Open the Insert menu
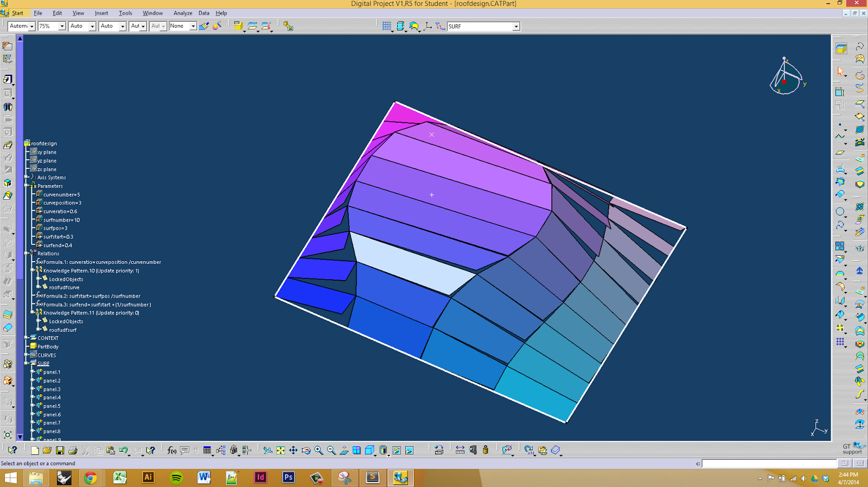This screenshot has width=868, height=487. pos(101,13)
